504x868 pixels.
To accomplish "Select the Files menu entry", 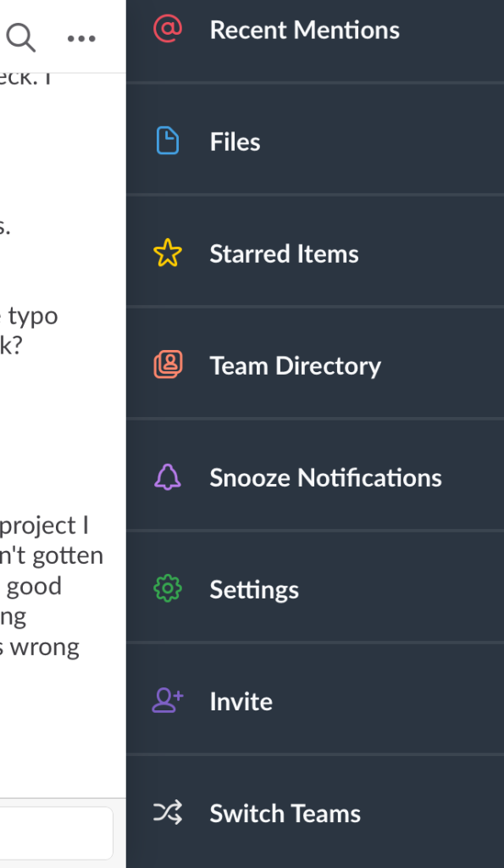I will [x=315, y=142].
